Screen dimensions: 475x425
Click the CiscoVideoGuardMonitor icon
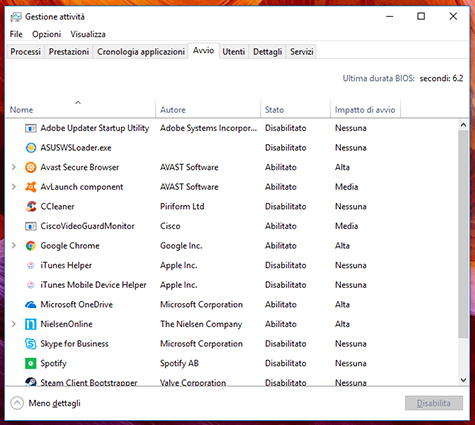(x=31, y=226)
